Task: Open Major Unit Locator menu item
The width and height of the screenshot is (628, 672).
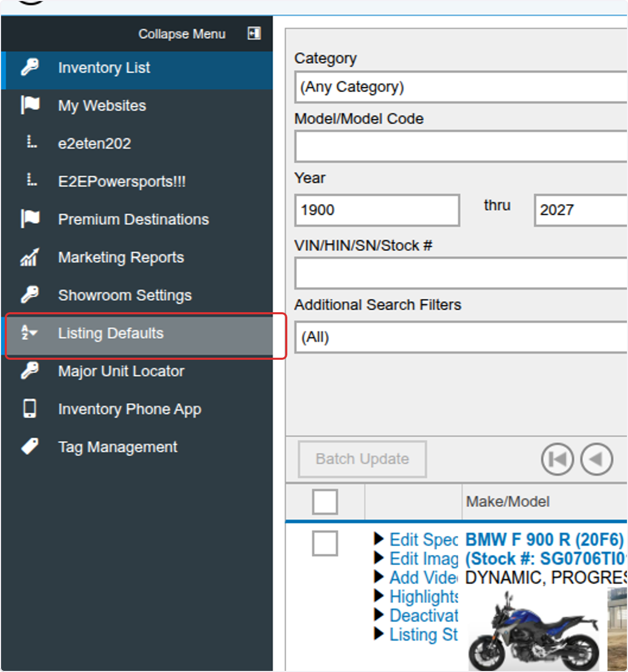Action: point(137,371)
